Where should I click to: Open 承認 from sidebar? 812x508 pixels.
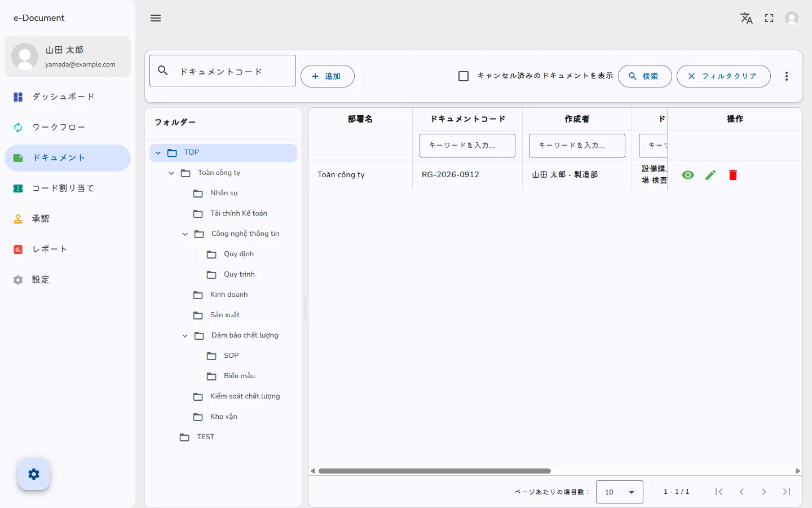pos(68,219)
